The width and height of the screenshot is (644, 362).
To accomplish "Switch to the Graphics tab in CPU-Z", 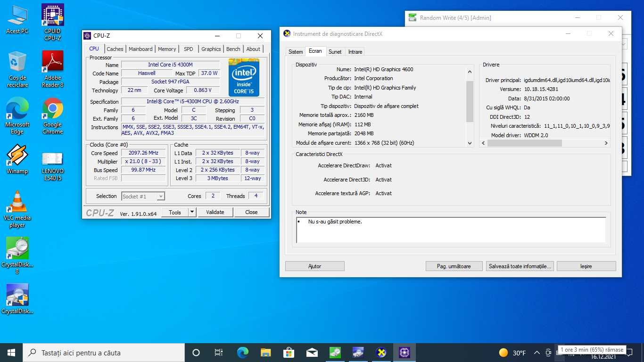I will (x=211, y=49).
